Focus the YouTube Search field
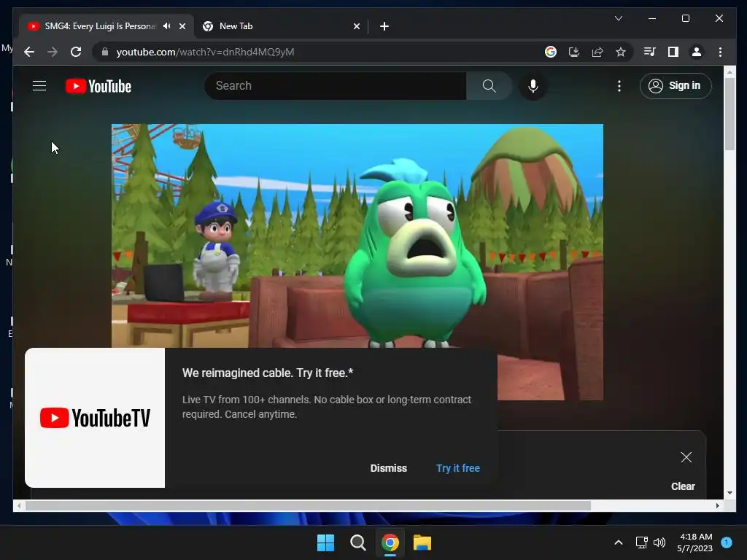 (x=336, y=86)
